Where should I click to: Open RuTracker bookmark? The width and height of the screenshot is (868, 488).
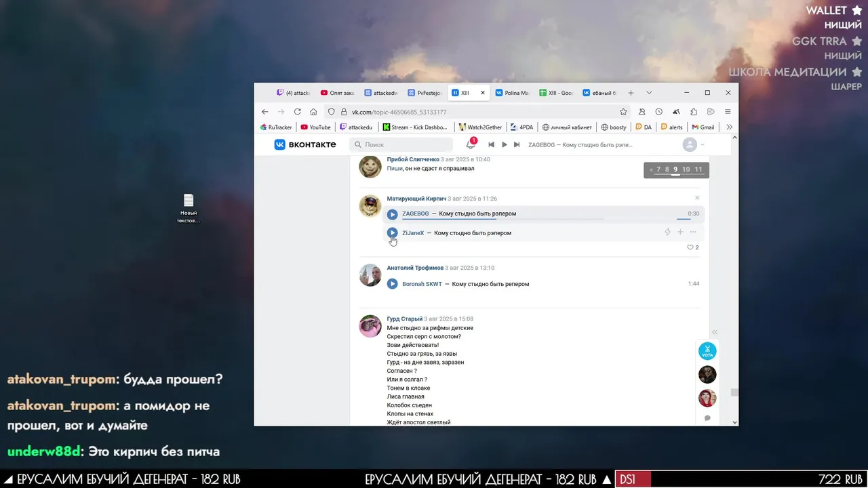(x=276, y=127)
